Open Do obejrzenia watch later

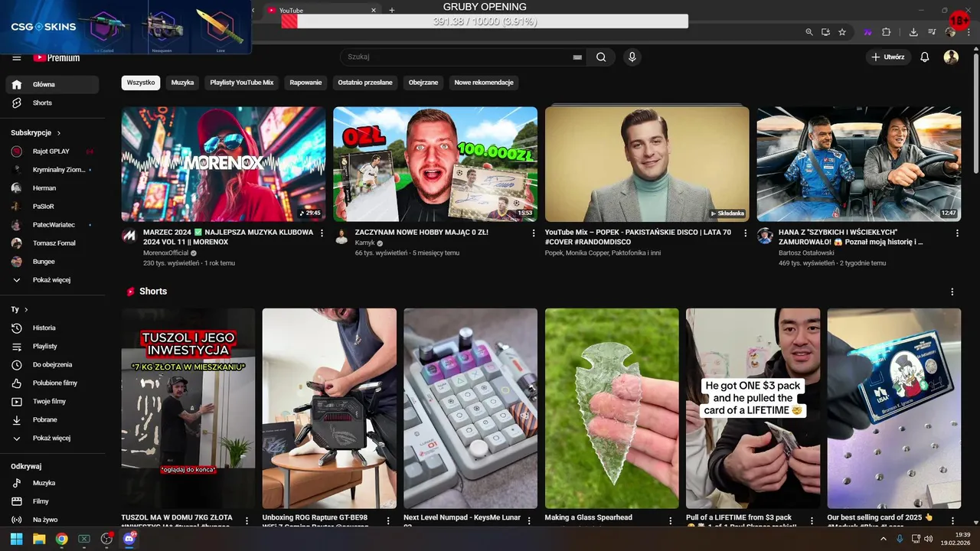(52, 364)
